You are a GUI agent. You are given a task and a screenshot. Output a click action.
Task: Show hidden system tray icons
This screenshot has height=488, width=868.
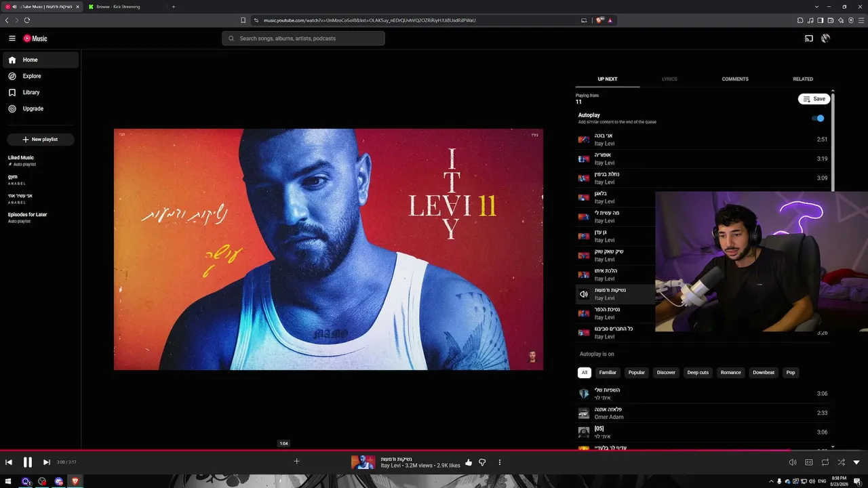(x=771, y=481)
